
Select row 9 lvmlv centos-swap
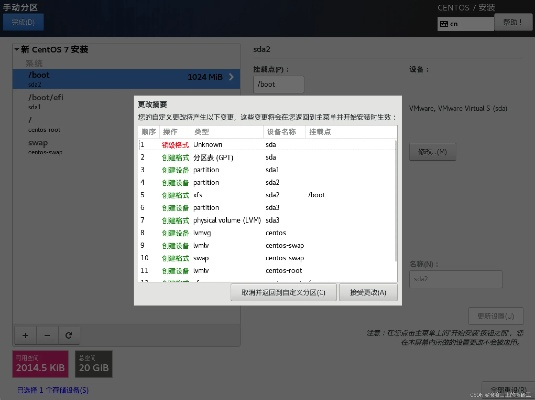coord(267,246)
